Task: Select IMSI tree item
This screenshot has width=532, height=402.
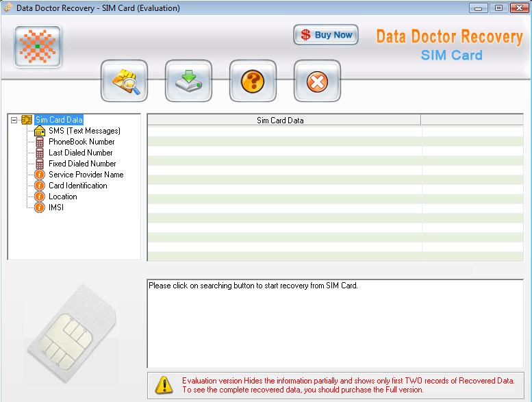Action: coord(56,208)
